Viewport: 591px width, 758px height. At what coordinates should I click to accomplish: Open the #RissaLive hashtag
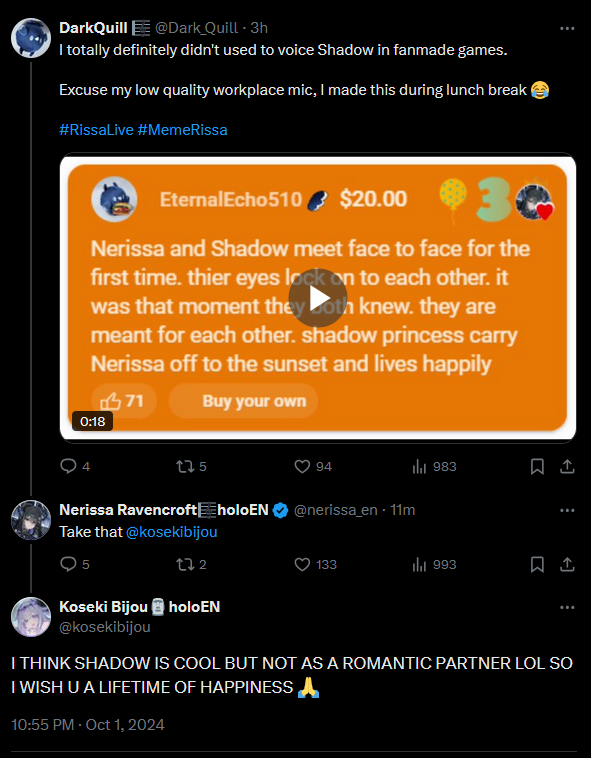pyautogui.click(x=96, y=130)
